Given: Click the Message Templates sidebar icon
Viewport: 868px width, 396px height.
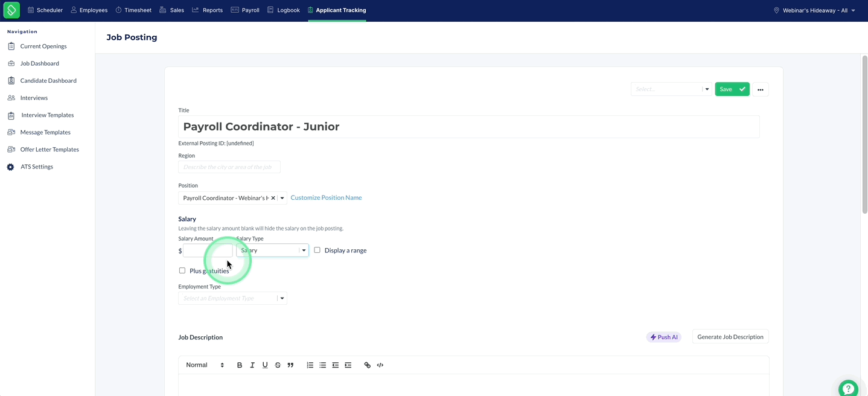Looking at the screenshot, I should [x=11, y=132].
